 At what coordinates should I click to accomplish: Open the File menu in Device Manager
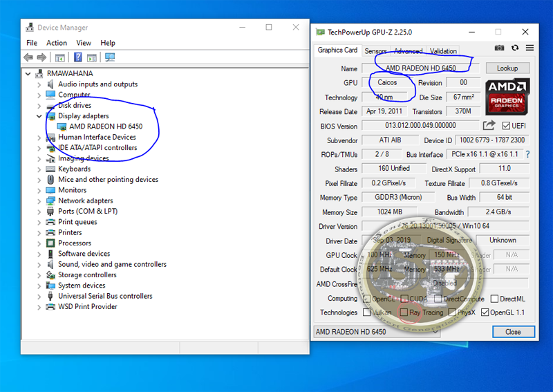[32, 43]
